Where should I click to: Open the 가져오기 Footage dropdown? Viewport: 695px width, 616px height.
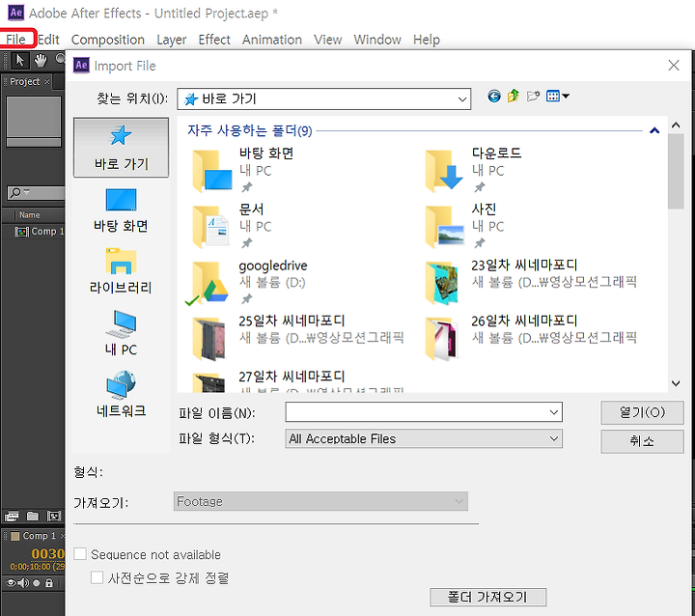(320, 501)
